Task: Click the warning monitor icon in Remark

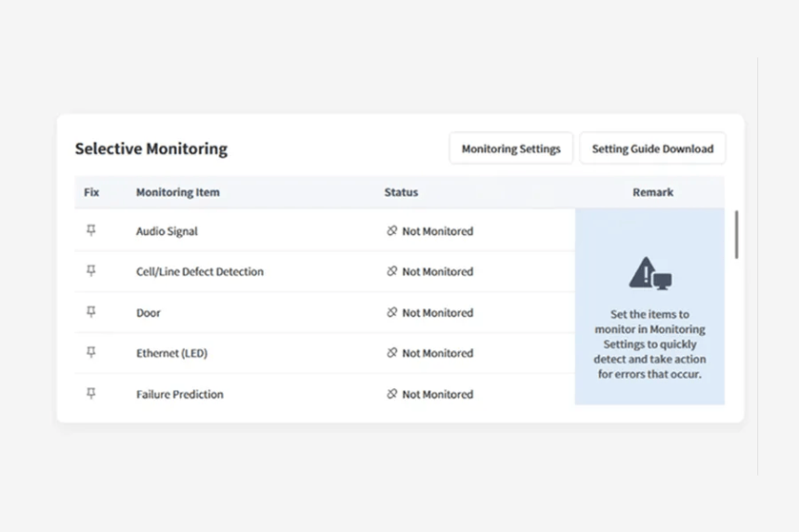Action: (650, 273)
